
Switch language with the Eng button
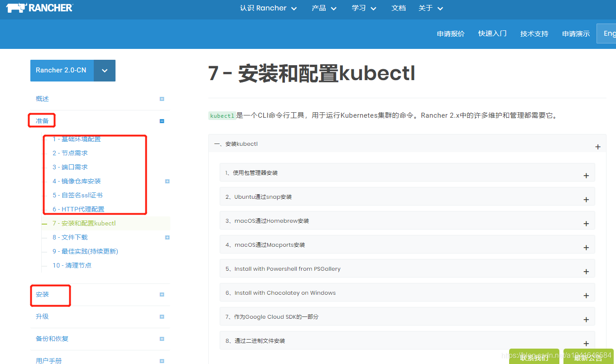pos(606,34)
